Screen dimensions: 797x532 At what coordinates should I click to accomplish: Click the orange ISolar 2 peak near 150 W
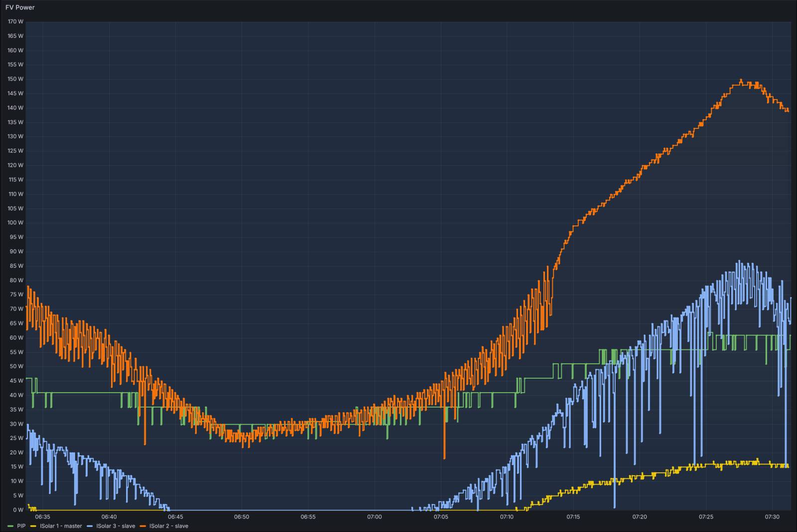(x=741, y=80)
